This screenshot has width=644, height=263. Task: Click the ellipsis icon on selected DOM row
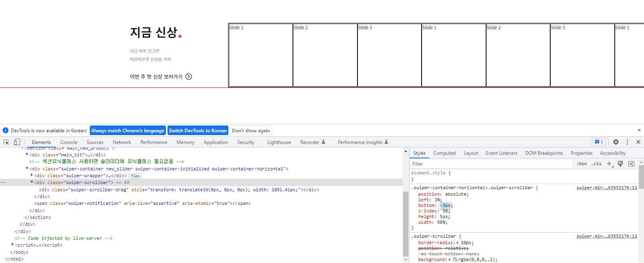click(3, 182)
